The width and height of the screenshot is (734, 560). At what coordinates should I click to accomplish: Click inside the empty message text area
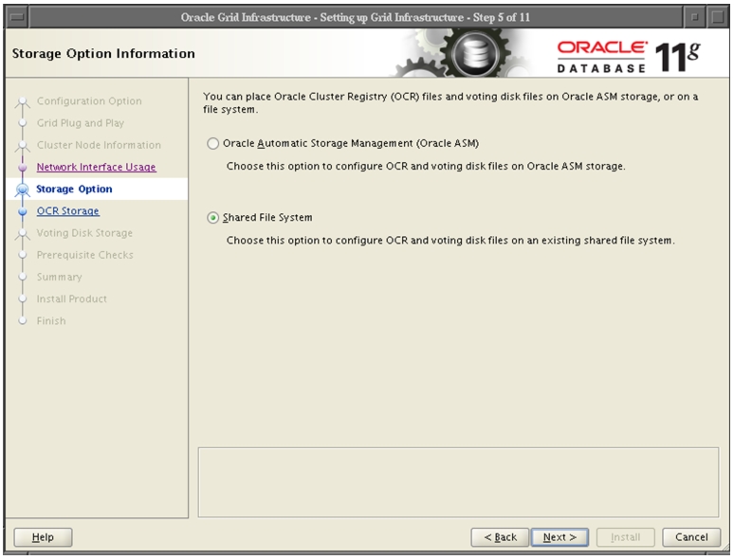click(458, 482)
